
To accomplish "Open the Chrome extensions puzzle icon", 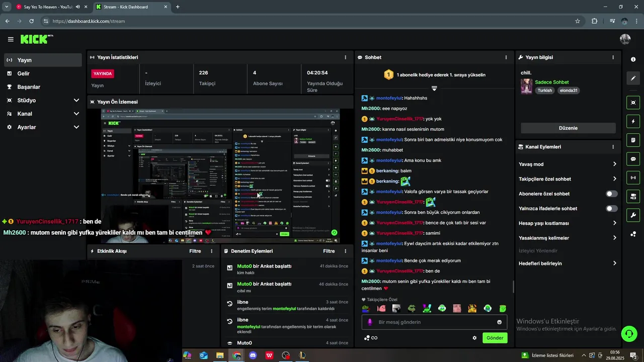I will [595, 21].
